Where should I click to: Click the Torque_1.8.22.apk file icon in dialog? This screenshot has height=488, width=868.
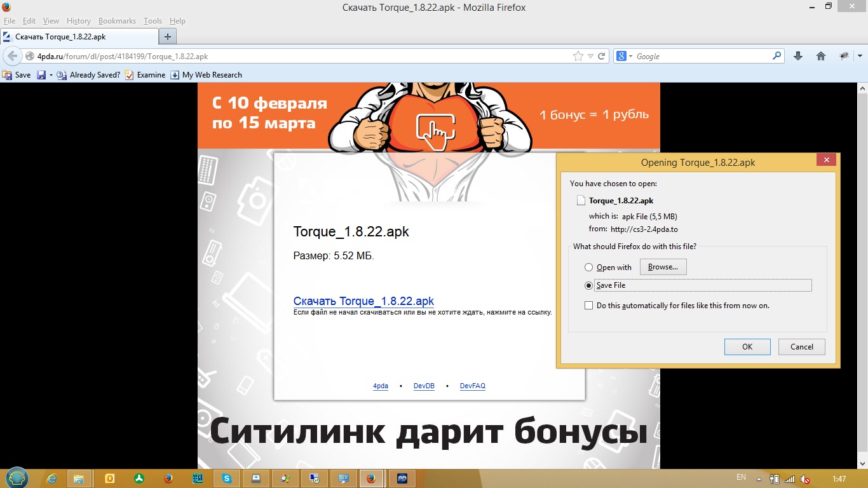click(580, 200)
